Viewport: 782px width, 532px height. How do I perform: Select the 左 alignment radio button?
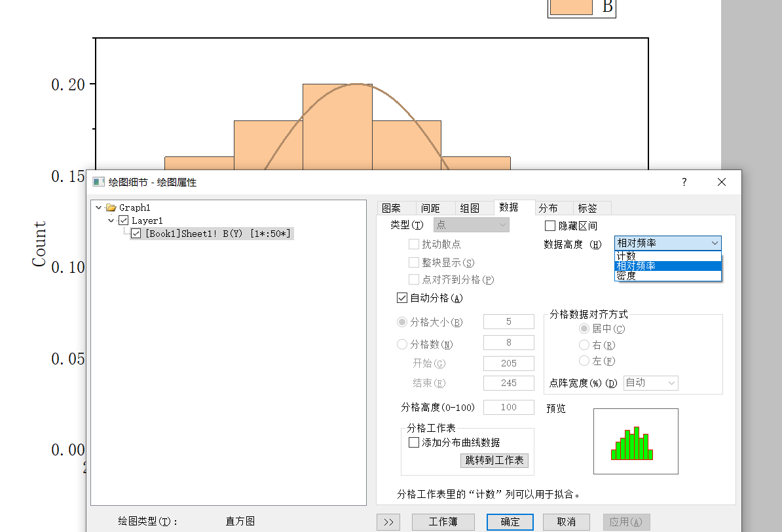coord(584,361)
